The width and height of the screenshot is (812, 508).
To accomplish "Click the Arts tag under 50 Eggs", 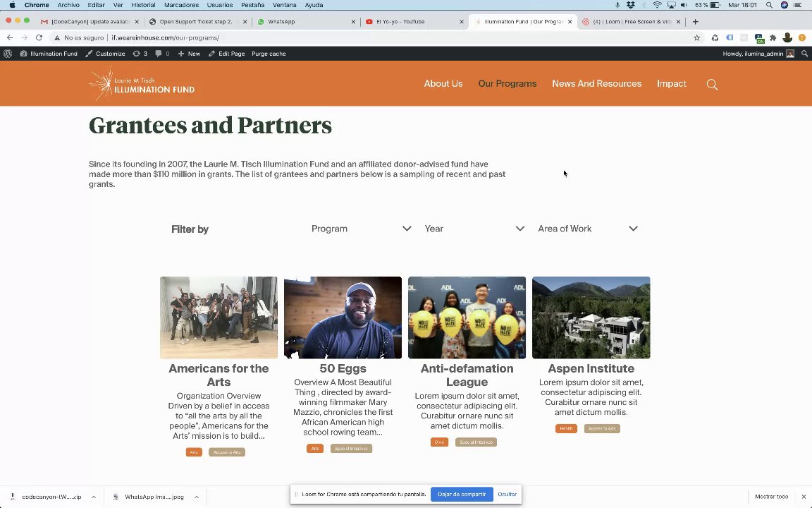I will click(x=315, y=449).
